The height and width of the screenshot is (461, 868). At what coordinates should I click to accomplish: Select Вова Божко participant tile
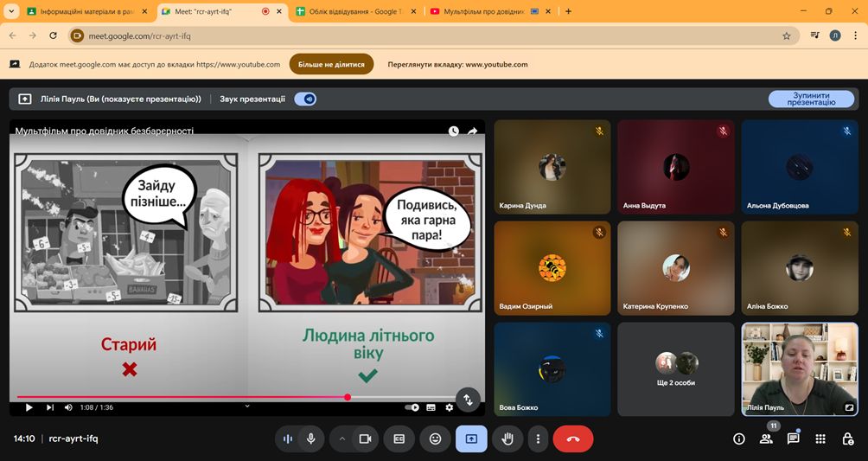552,369
